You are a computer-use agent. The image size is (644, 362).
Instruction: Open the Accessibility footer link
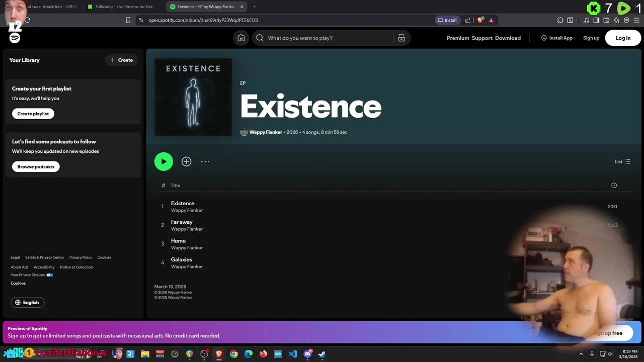coord(44,267)
